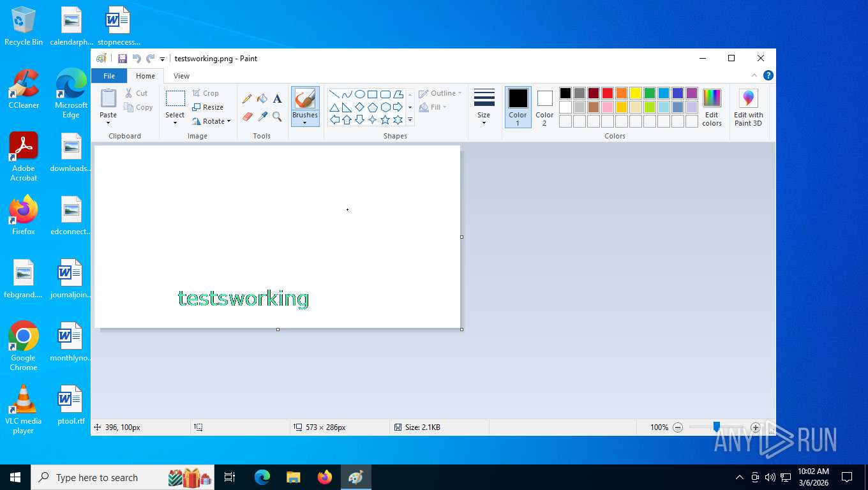Switch to the Home tab
This screenshot has width=868, height=490.
click(146, 76)
